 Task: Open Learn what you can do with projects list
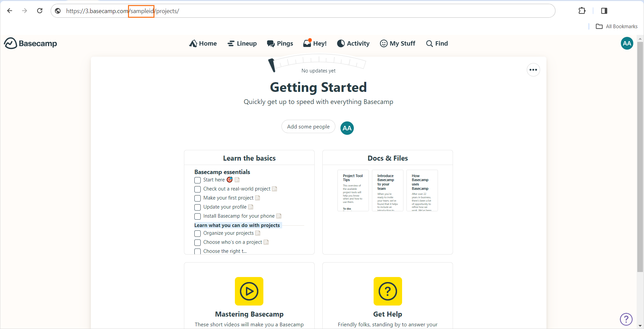click(x=237, y=225)
